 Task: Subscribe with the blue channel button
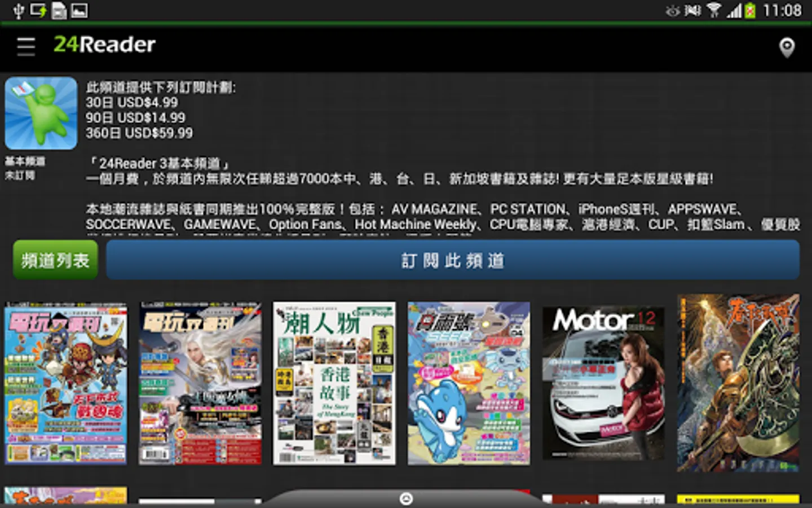pyautogui.click(x=453, y=260)
